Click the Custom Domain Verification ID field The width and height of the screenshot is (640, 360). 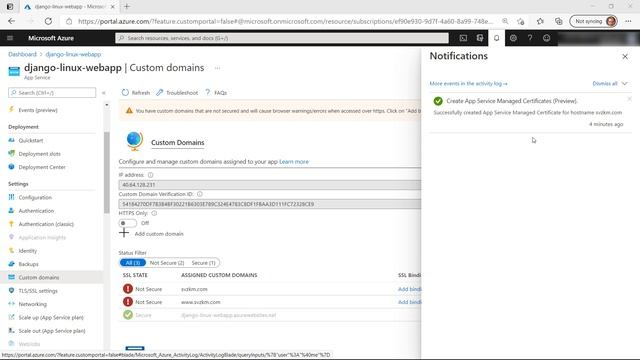270,204
